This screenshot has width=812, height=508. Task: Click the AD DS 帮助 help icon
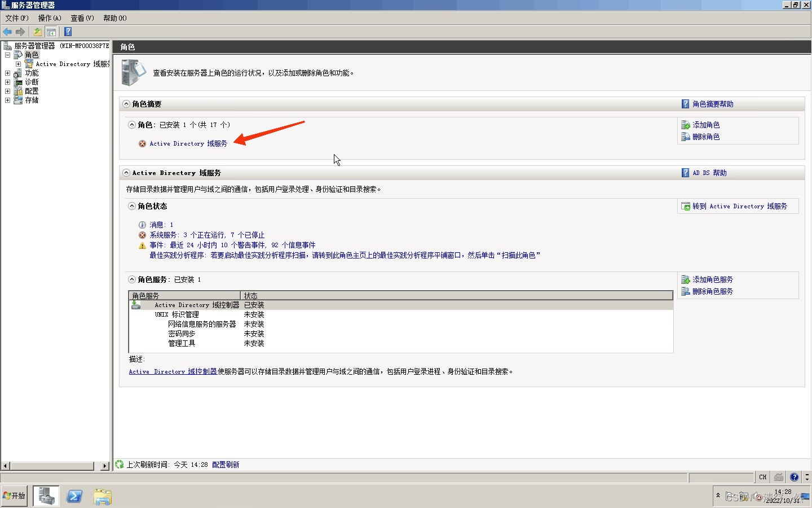click(x=685, y=173)
